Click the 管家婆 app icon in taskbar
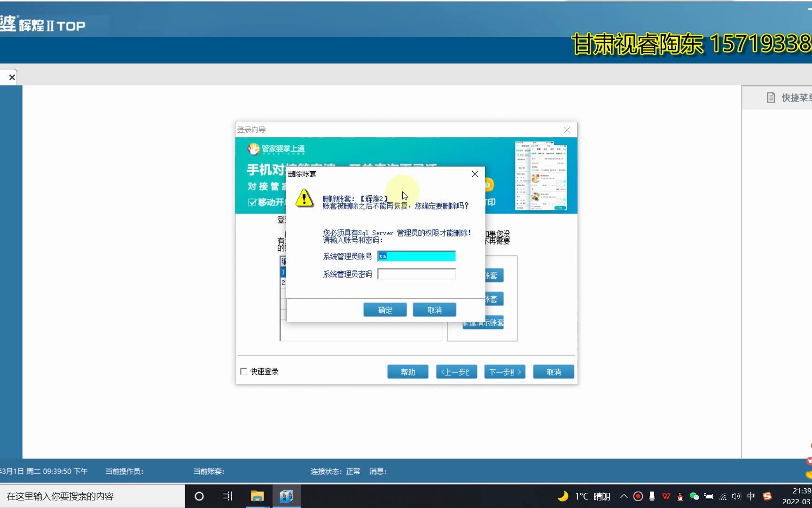The height and width of the screenshot is (508, 812). pyautogui.click(x=286, y=496)
